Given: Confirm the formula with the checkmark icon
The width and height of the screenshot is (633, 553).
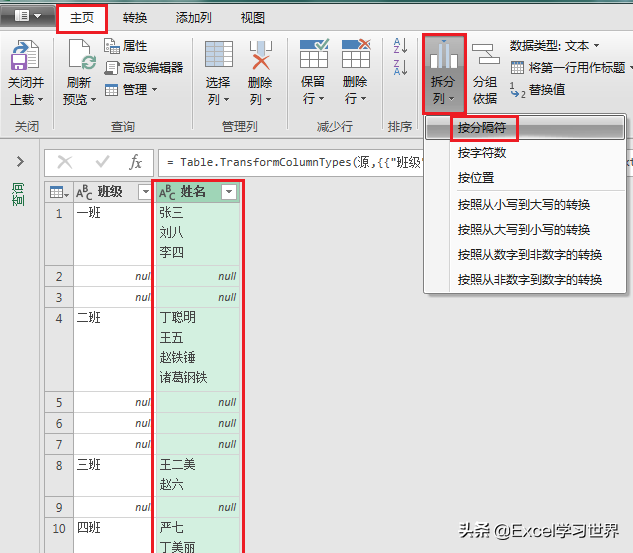Looking at the screenshot, I should tap(103, 162).
